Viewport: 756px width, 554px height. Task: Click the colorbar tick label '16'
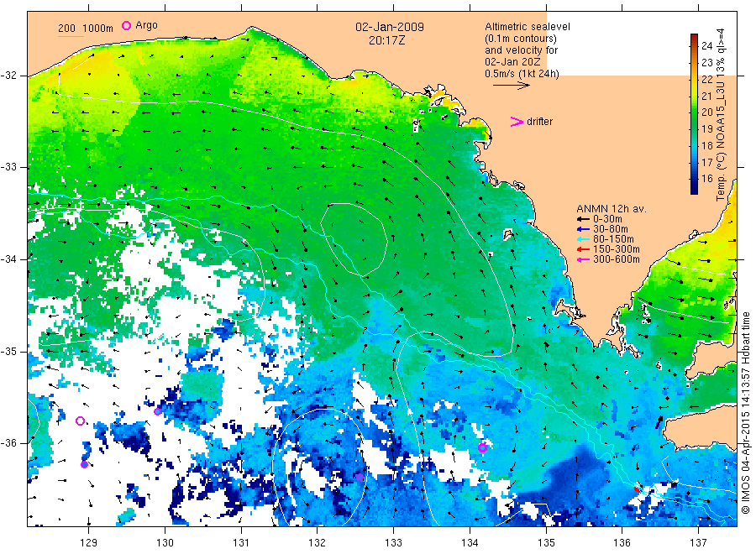point(706,178)
